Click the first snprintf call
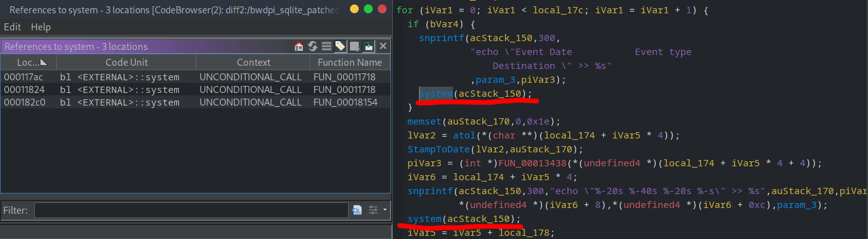This screenshot has width=868, height=239. [x=441, y=38]
